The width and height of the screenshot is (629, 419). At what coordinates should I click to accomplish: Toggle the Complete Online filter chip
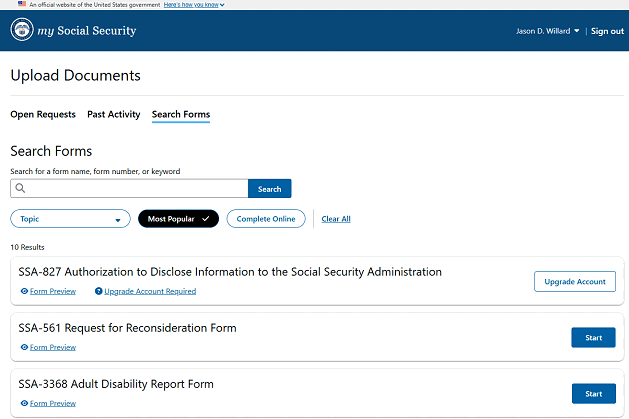266,219
